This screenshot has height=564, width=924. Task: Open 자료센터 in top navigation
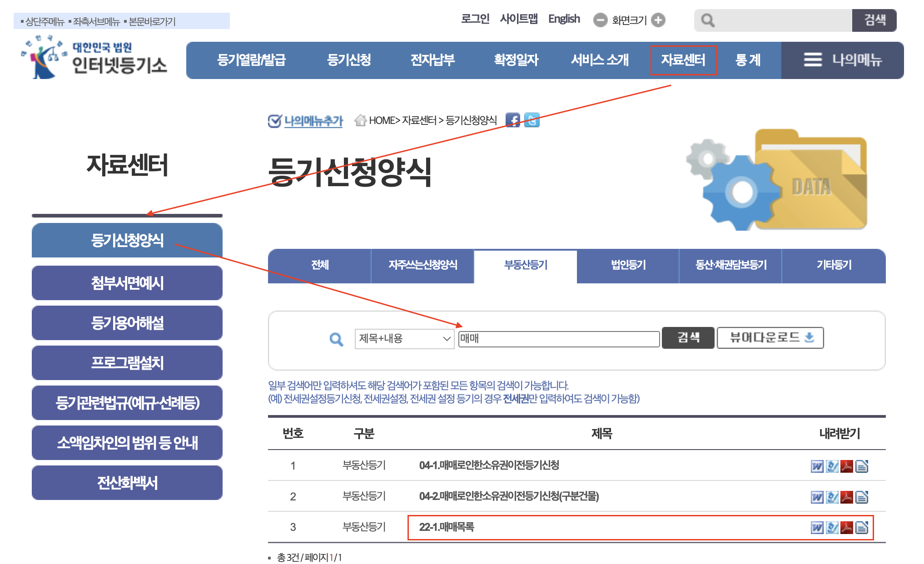tap(683, 60)
